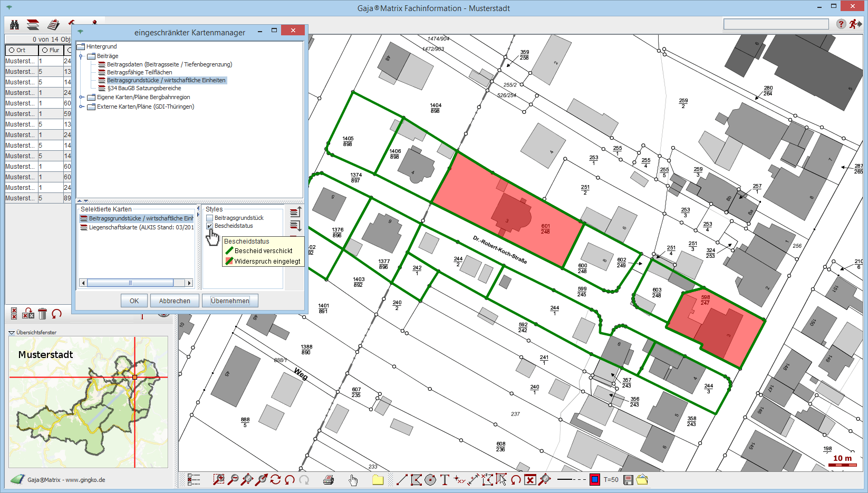Click the save floppy disk icon

628,480
